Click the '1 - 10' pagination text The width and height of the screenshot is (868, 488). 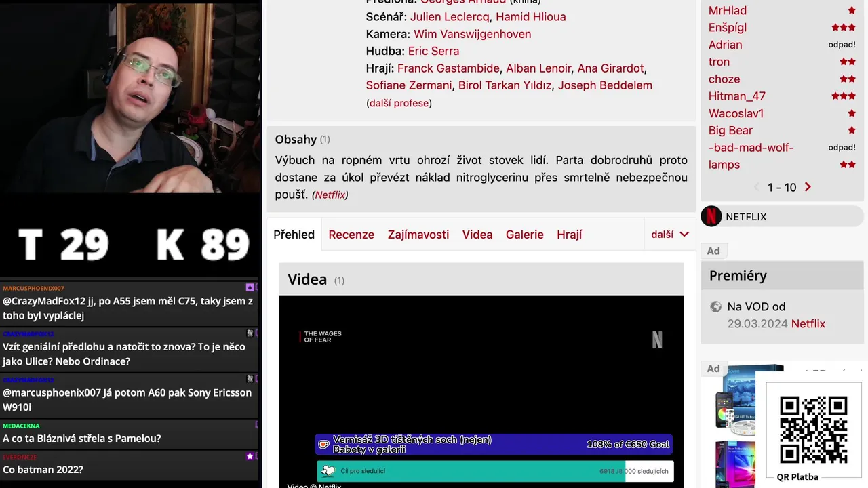coord(782,187)
